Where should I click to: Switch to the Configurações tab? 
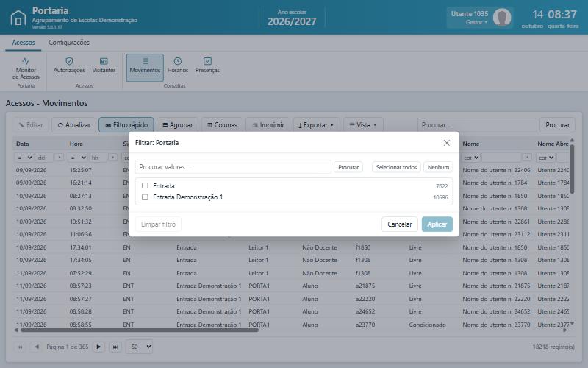click(x=69, y=43)
